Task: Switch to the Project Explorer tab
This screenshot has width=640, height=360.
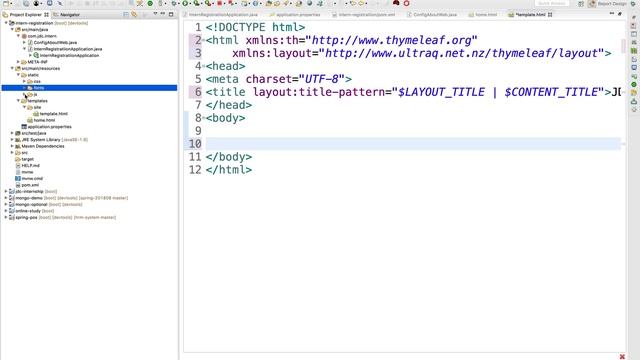Action: (25, 15)
